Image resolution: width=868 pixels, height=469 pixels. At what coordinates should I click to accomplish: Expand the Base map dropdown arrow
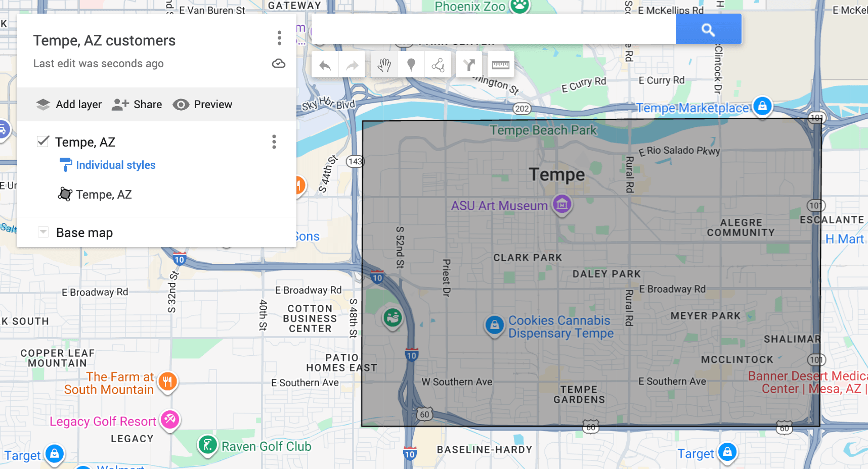[x=44, y=232]
